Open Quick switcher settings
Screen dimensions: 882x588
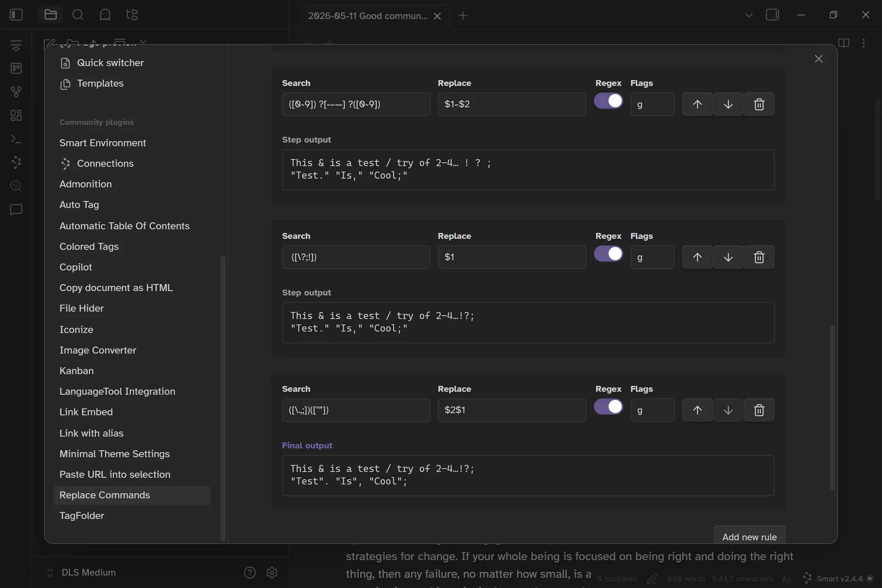[x=132, y=63]
